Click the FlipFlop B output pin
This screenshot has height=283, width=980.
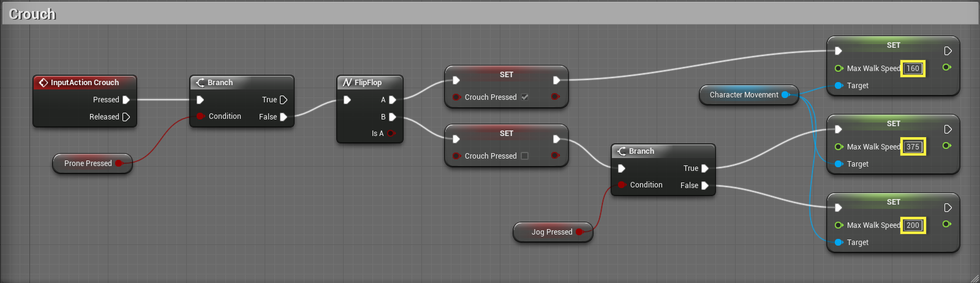point(393,117)
